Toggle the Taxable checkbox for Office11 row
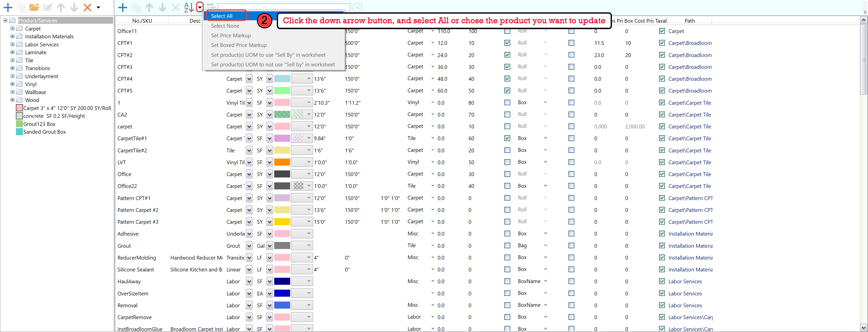 tap(662, 31)
